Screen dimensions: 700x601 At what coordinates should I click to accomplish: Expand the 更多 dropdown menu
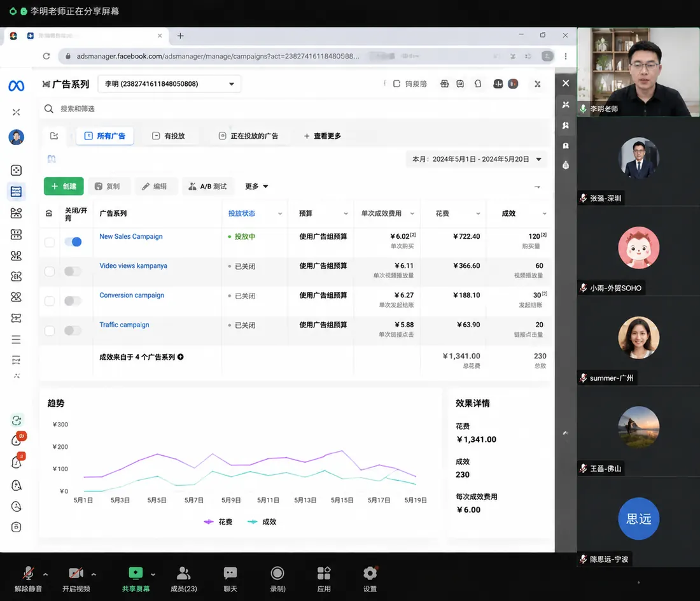256,186
